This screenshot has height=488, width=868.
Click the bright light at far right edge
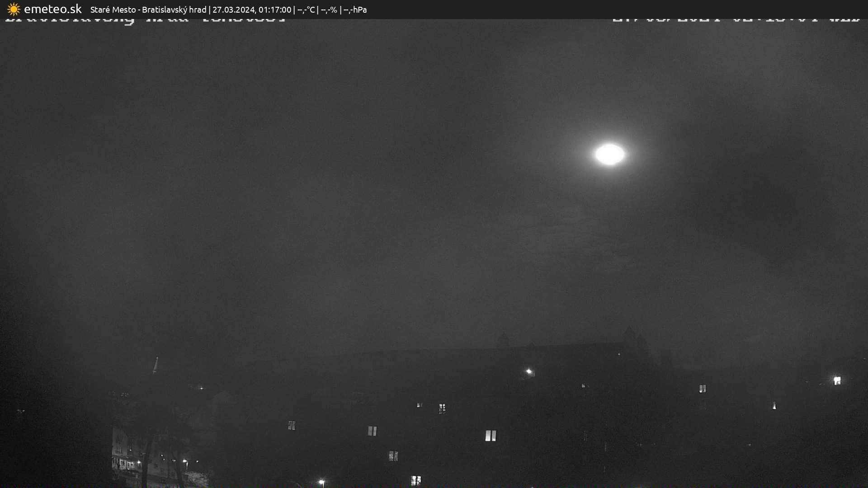[837, 380]
